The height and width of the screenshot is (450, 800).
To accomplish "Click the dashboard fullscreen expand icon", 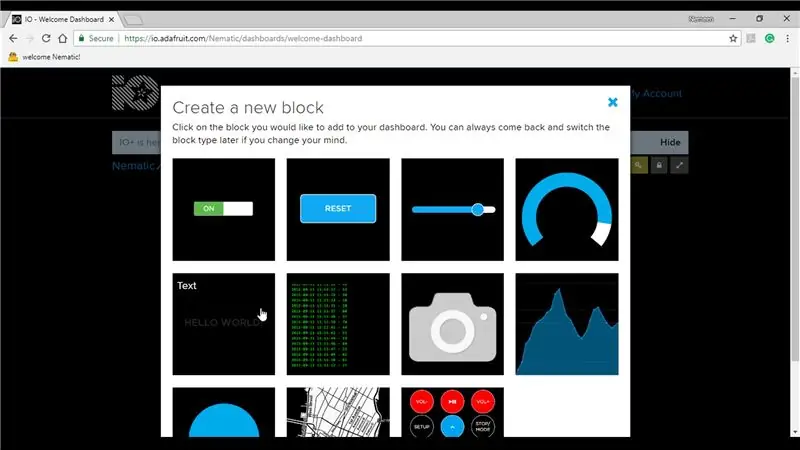I will tap(679, 165).
